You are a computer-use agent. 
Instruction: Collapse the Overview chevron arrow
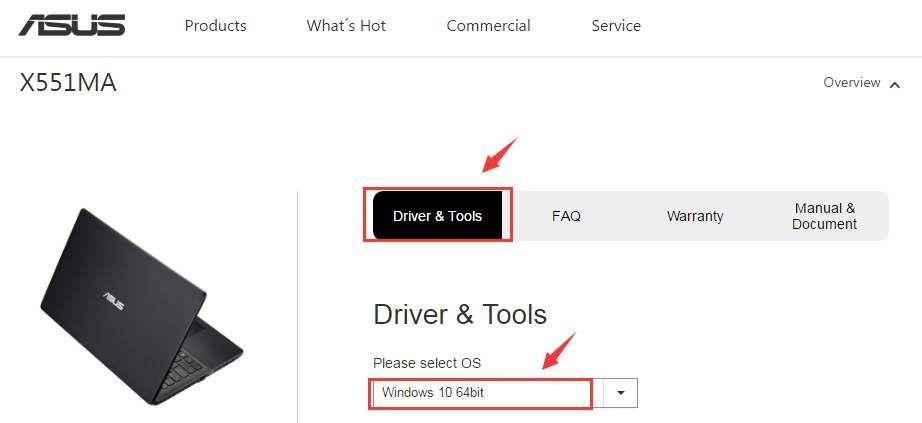(894, 85)
